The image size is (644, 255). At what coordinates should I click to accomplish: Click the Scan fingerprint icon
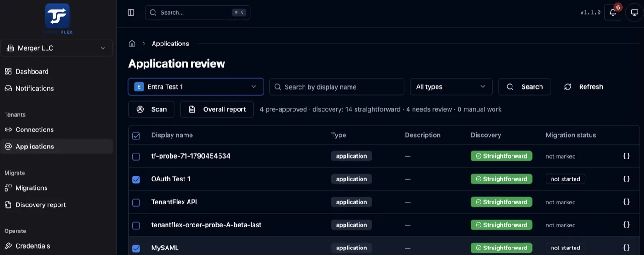140,109
